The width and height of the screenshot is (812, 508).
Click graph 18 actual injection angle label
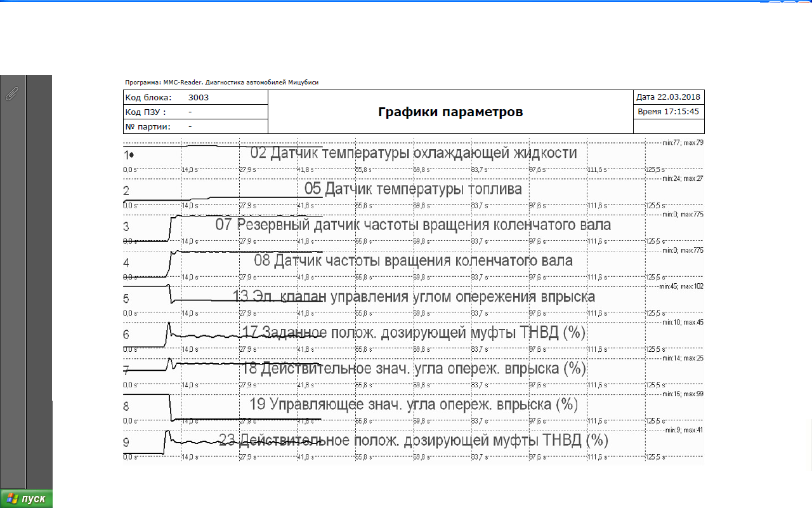click(414, 368)
